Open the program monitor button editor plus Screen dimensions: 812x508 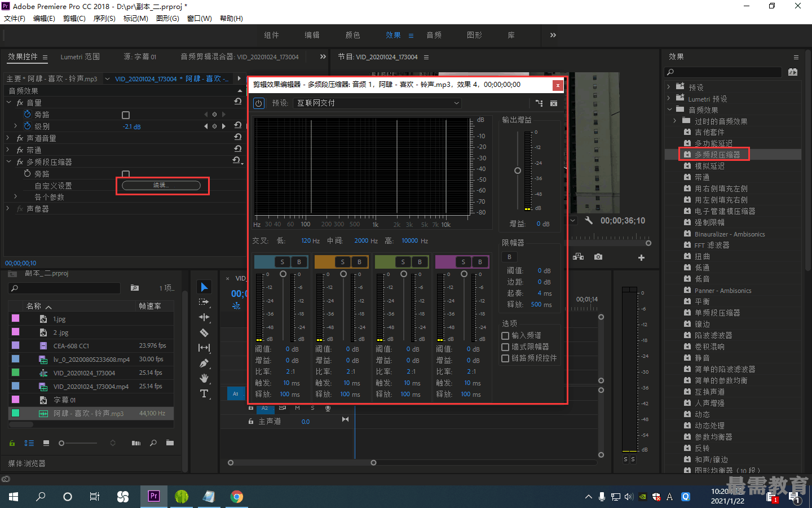641,257
